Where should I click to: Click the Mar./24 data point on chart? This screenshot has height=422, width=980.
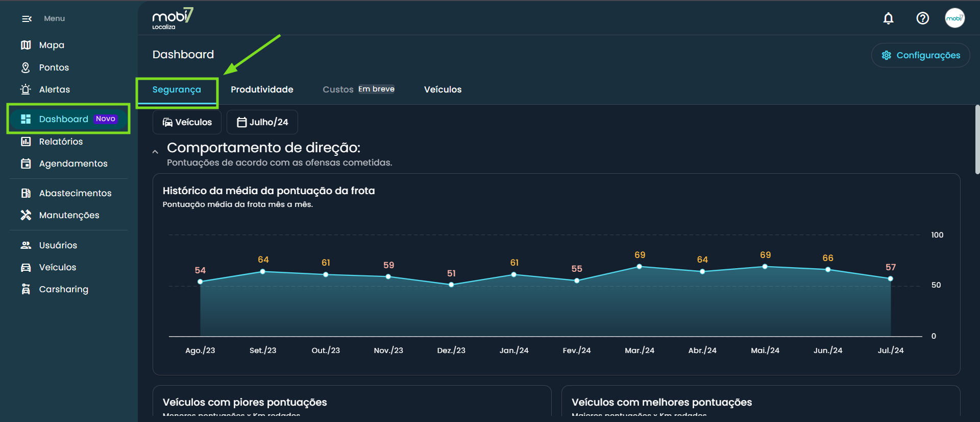(x=639, y=267)
